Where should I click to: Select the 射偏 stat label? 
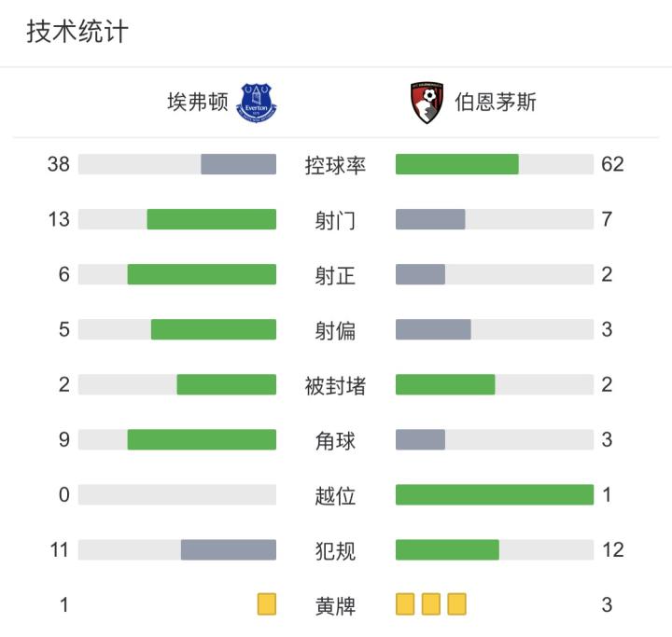(335, 330)
